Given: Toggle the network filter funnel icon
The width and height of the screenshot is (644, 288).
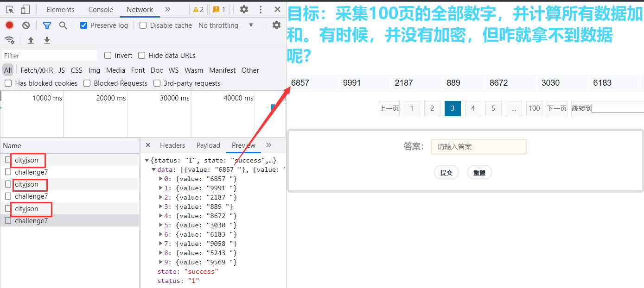Looking at the screenshot, I should (47, 25).
